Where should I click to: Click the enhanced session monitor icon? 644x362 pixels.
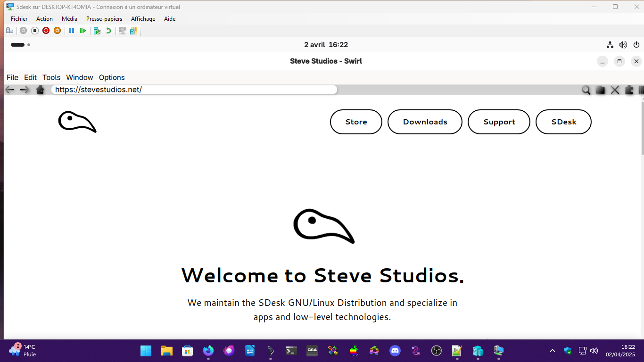click(123, 31)
